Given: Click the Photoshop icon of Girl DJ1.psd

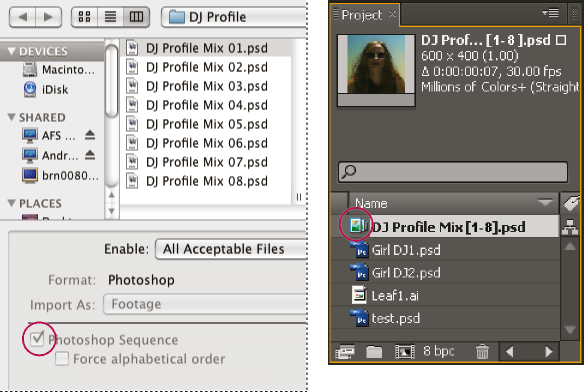Looking at the screenshot, I should pyautogui.click(x=359, y=250).
